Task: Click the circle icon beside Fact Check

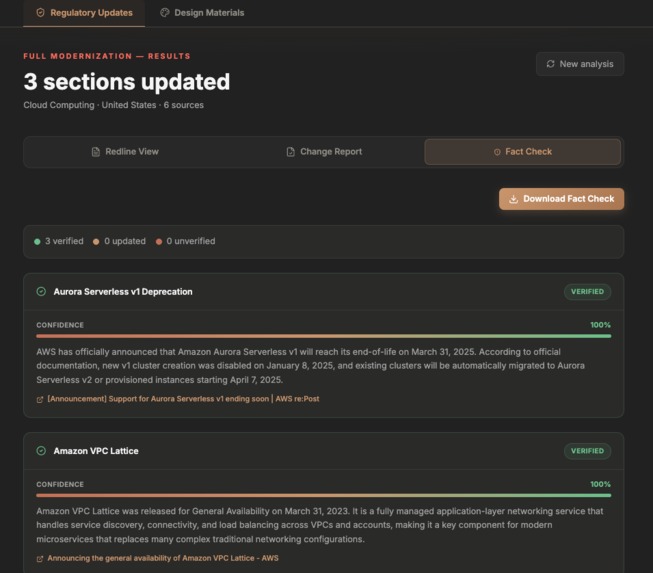Action: coord(497,152)
